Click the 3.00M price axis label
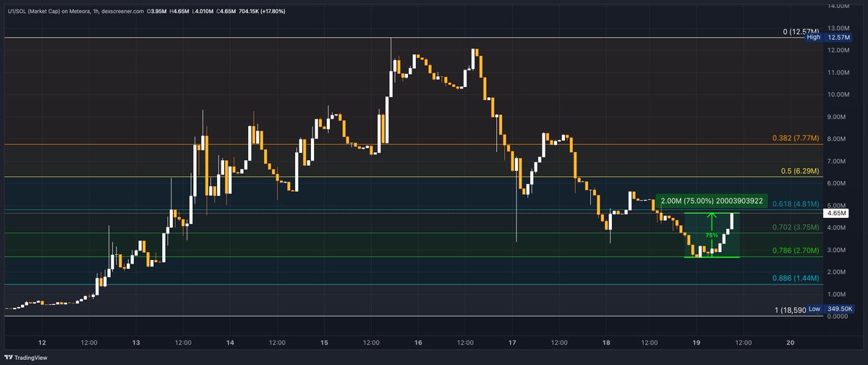The height and width of the screenshot is (365, 868). (838, 251)
